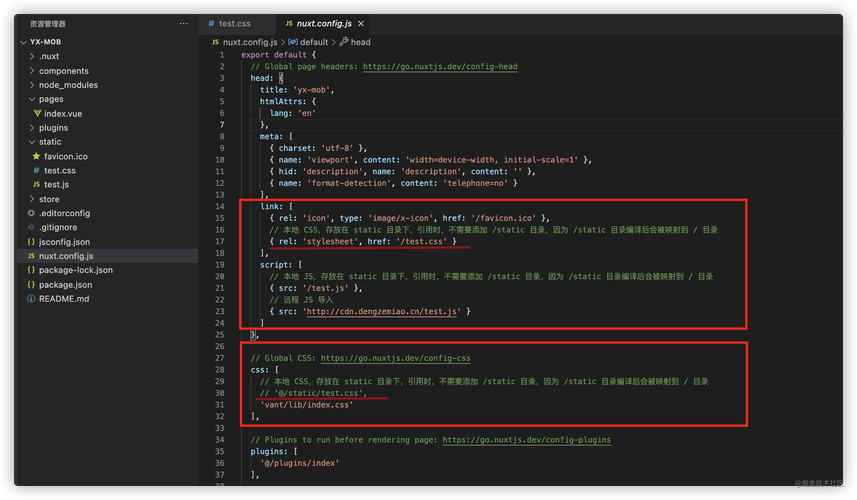
Task: Click the braces icon beside package.json
Action: [31, 284]
